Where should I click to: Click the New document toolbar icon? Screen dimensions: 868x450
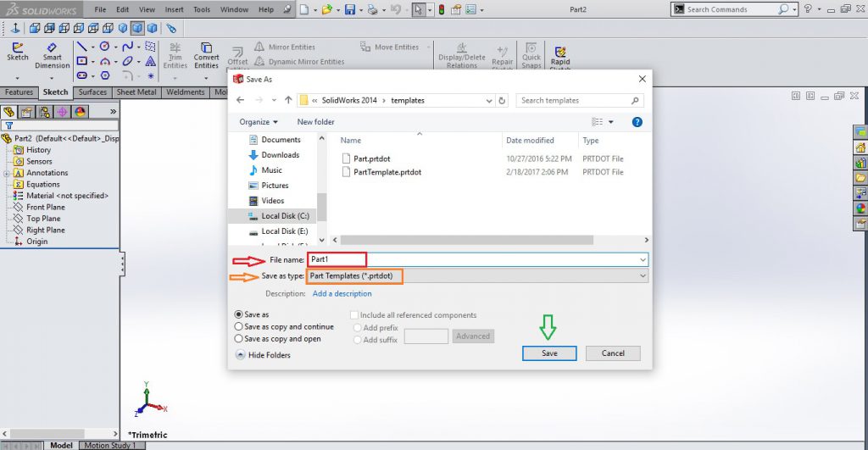[304, 9]
